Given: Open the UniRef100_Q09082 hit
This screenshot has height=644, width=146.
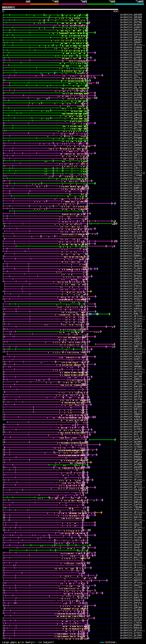Looking at the screenshot, I should click(131, 32).
